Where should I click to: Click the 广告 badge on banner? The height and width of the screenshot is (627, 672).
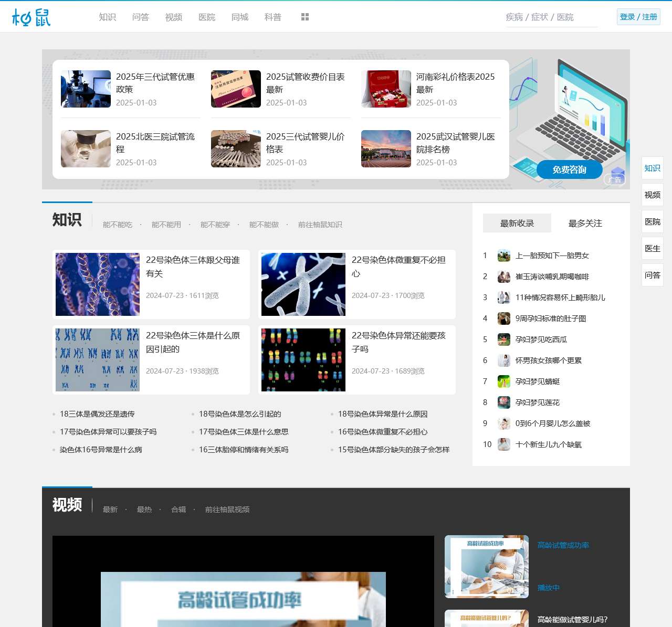[615, 179]
